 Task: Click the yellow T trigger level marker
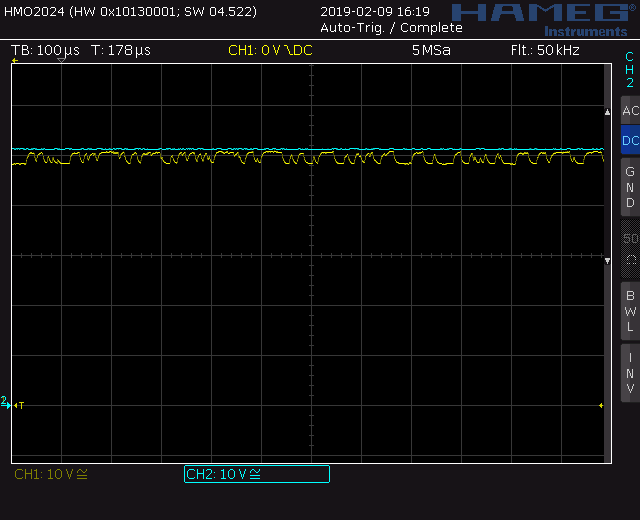[19, 405]
